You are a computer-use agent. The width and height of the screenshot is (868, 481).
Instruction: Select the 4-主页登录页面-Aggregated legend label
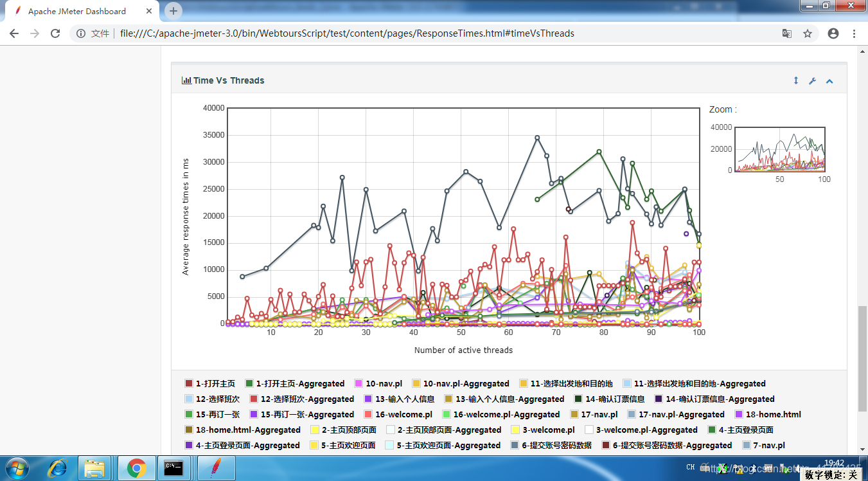pyautogui.click(x=248, y=446)
